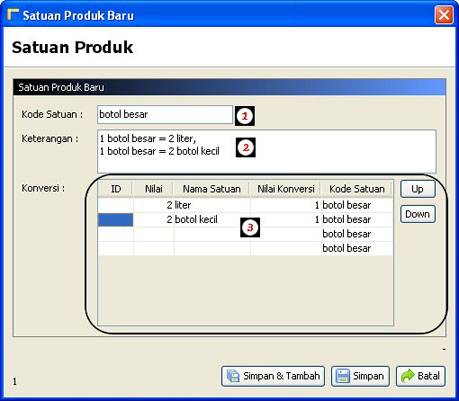
Task: Move the selected row with the Up button
Action: pyautogui.click(x=418, y=189)
